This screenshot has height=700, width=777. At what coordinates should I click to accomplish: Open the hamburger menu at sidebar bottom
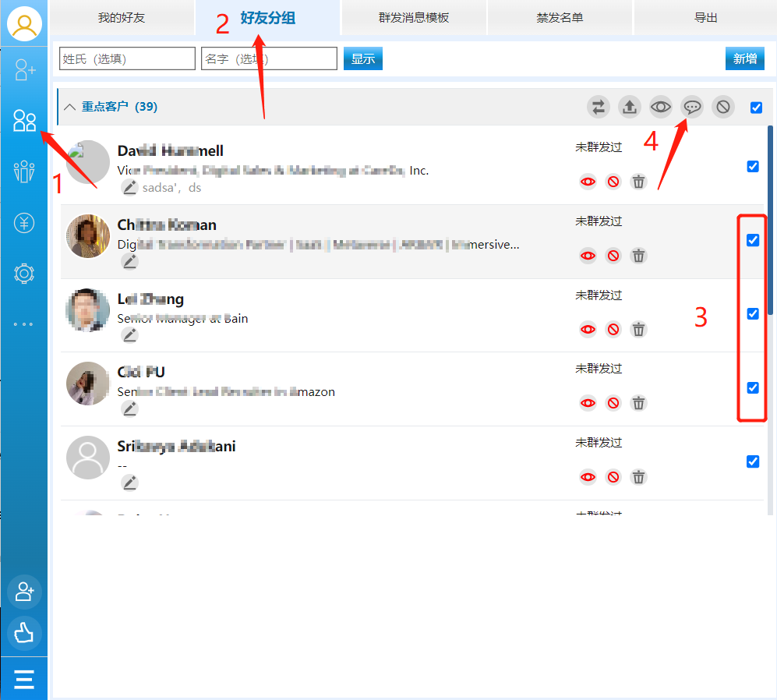click(x=24, y=679)
